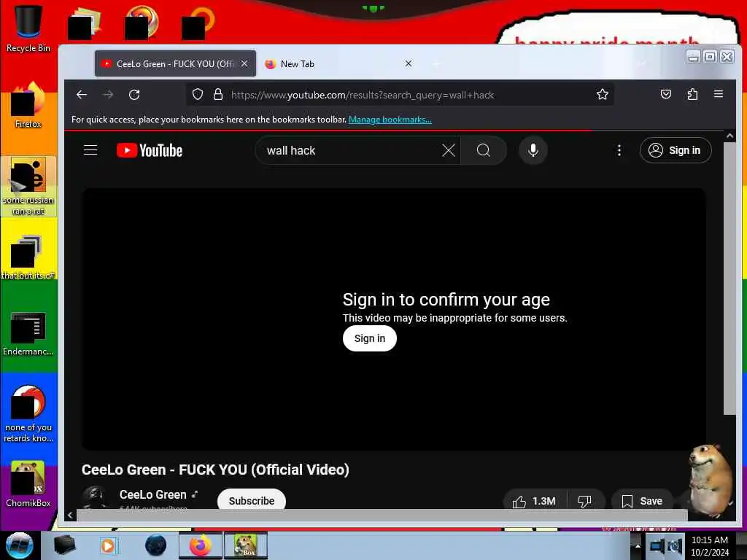Open the media player taskbar icon
747x560 pixels.
pos(109,545)
